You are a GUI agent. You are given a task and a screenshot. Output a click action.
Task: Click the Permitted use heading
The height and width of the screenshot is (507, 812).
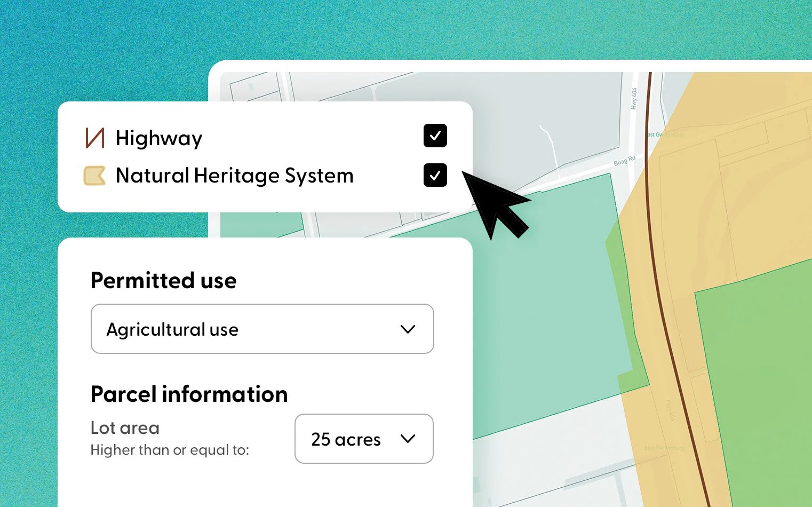point(164,281)
